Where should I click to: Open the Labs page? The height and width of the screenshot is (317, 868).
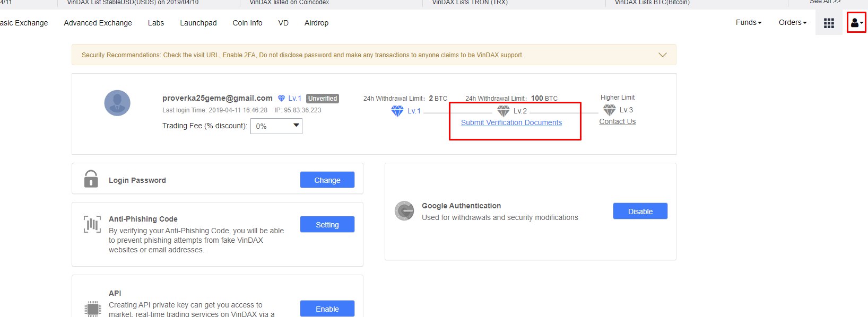[156, 23]
